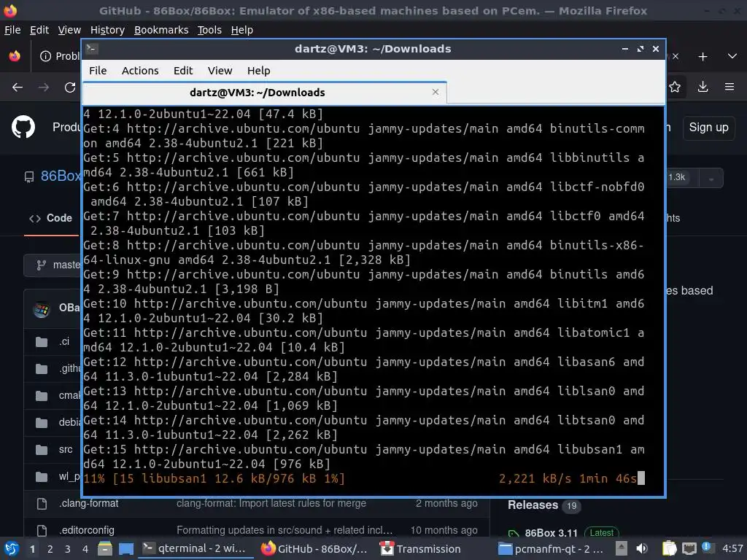Switch to pcmanfm-qt taskbar entry
The width and height of the screenshot is (747, 560).
tap(551, 548)
